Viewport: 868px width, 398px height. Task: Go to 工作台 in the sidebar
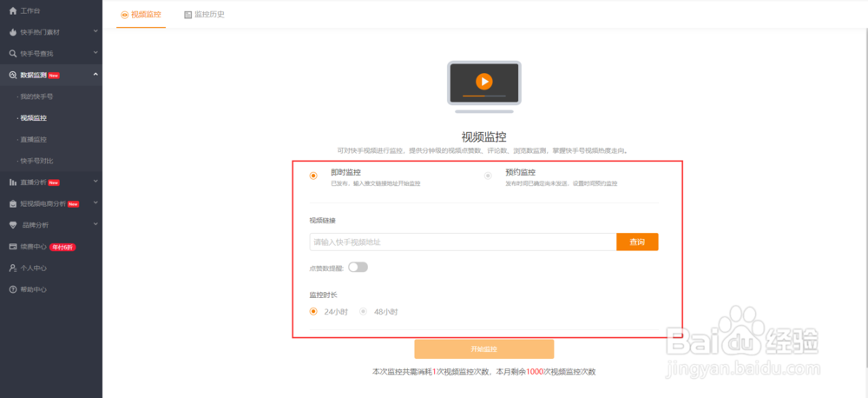pos(30,11)
